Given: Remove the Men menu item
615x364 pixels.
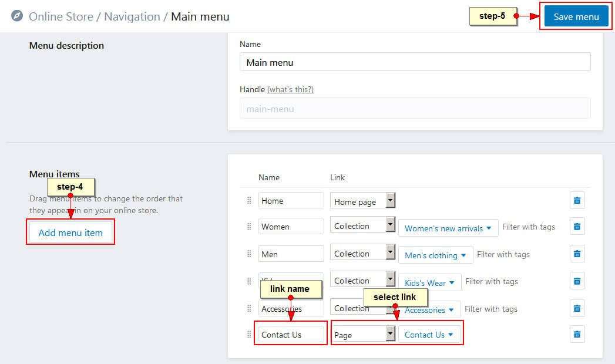Looking at the screenshot, I should [576, 254].
